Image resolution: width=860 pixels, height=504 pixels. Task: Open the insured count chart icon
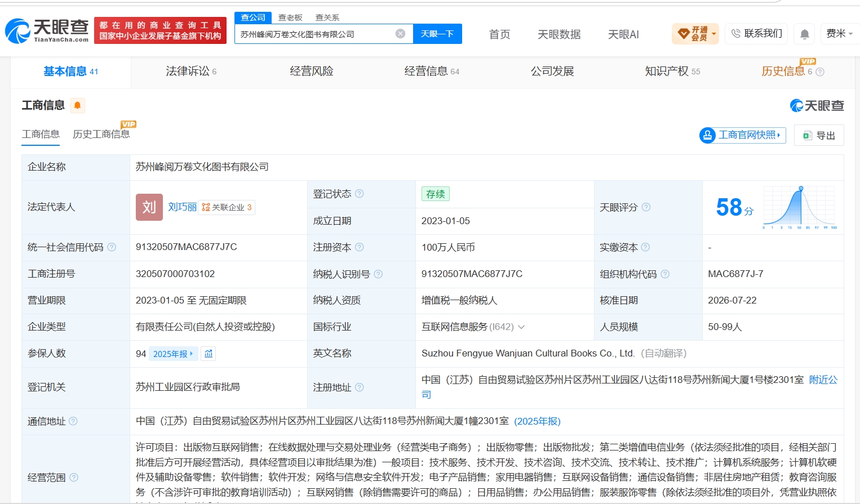pos(209,354)
